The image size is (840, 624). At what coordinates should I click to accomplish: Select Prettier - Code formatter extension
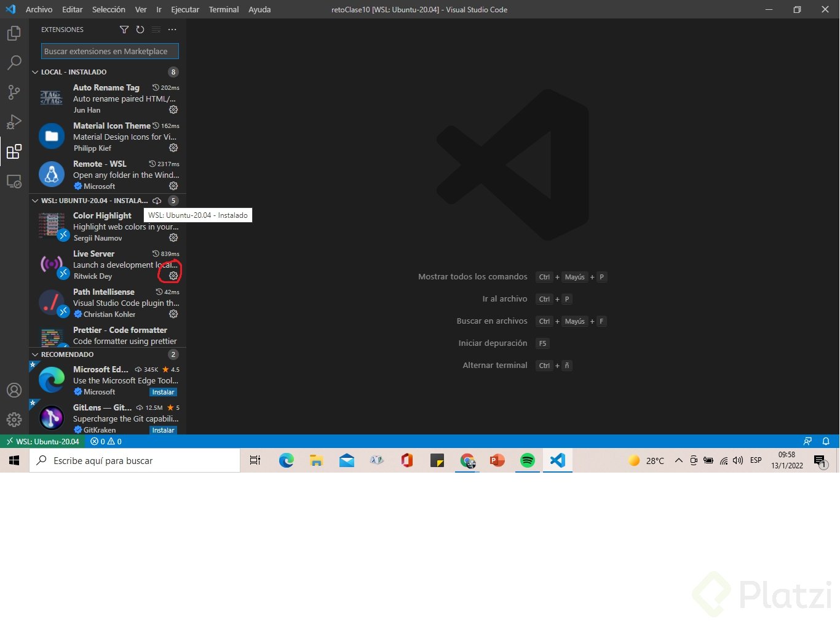click(108, 335)
